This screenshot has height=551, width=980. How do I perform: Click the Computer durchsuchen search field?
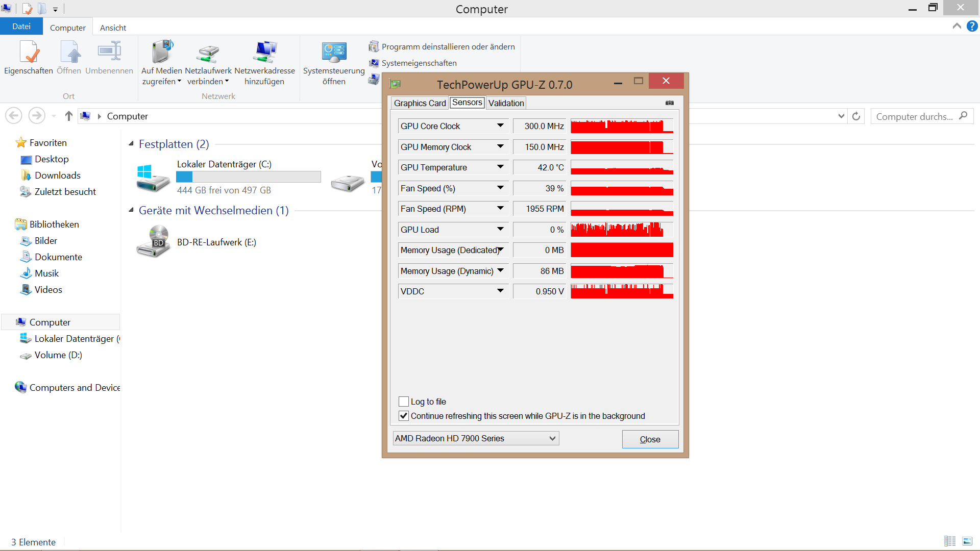pos(914,116)
